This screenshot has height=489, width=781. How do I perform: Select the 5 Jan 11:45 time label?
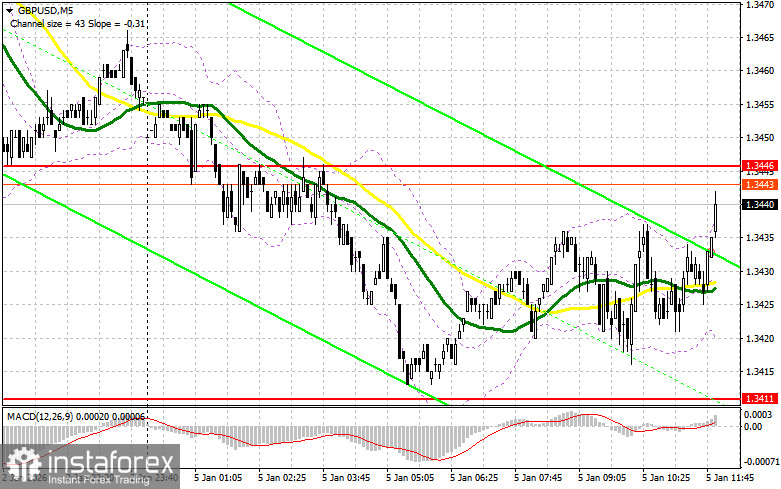pos(730,477)
